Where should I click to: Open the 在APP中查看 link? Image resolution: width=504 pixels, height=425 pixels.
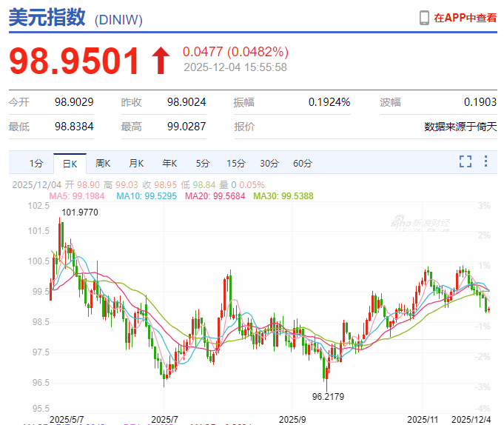[465, 18]
